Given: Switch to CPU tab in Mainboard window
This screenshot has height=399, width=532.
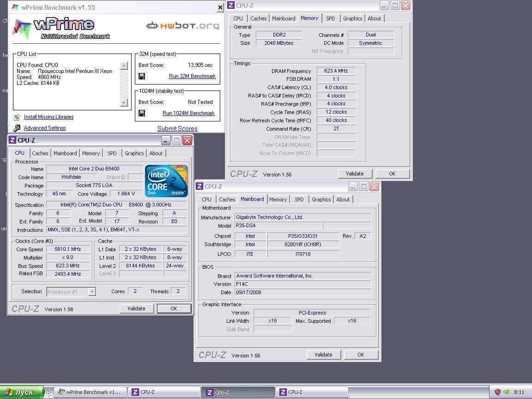Looking at the screenshot, I should pos(206,199).
